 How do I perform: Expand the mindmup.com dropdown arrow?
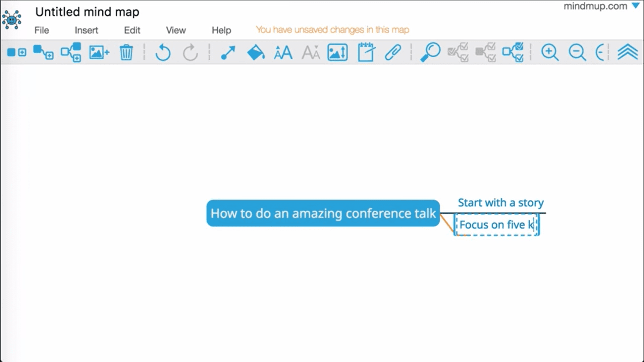pos(636,6)
